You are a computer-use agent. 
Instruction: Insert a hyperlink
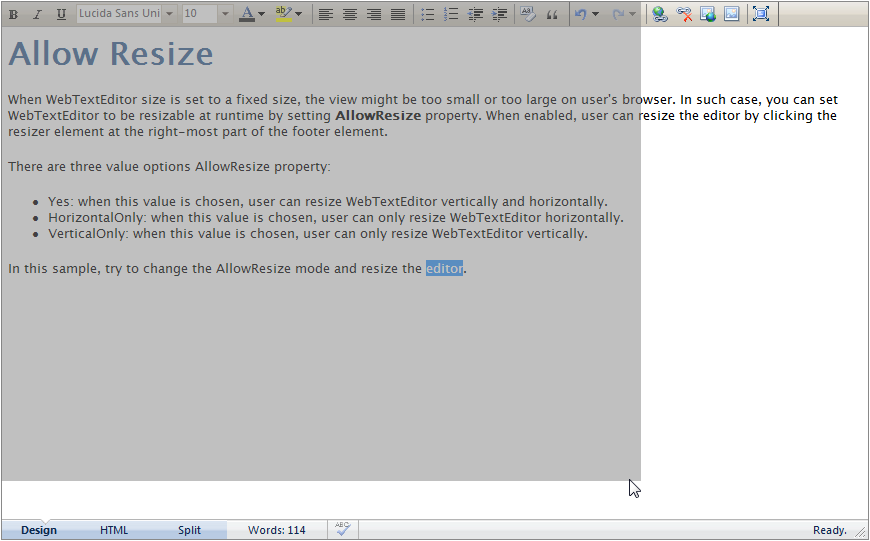pos(659,14)
